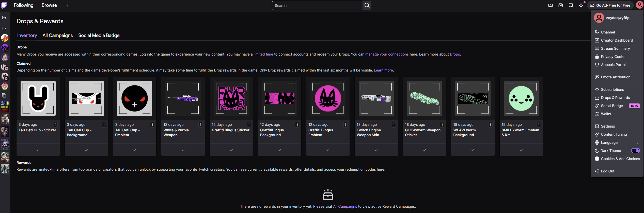Click into the Search field

point(317,5)
